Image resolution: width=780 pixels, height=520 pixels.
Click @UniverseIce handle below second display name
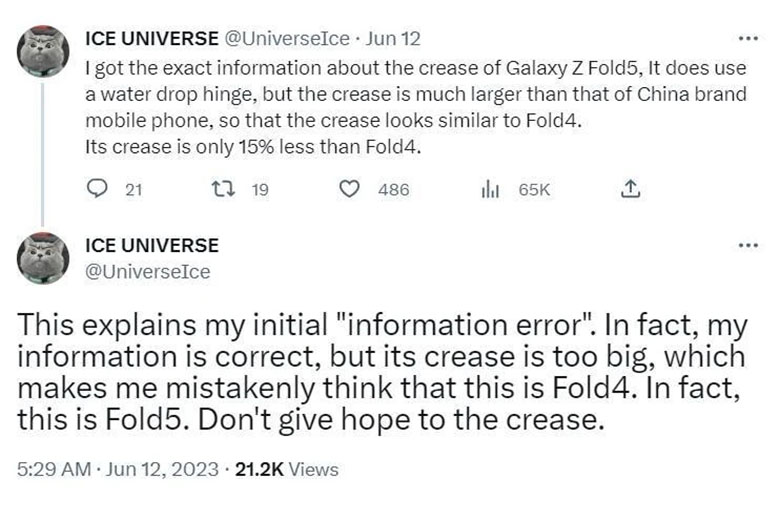tap(148, 272)
